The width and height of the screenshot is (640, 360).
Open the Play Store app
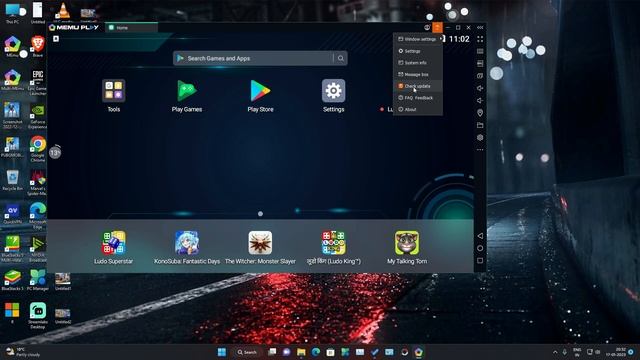click(x=260, y=91)
